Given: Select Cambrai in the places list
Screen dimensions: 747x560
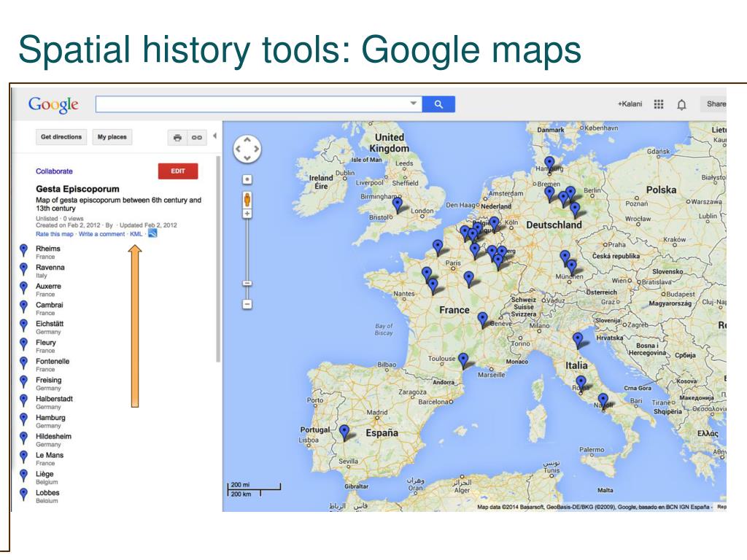Looking at the screenshot, I should (x=49, y=305).
